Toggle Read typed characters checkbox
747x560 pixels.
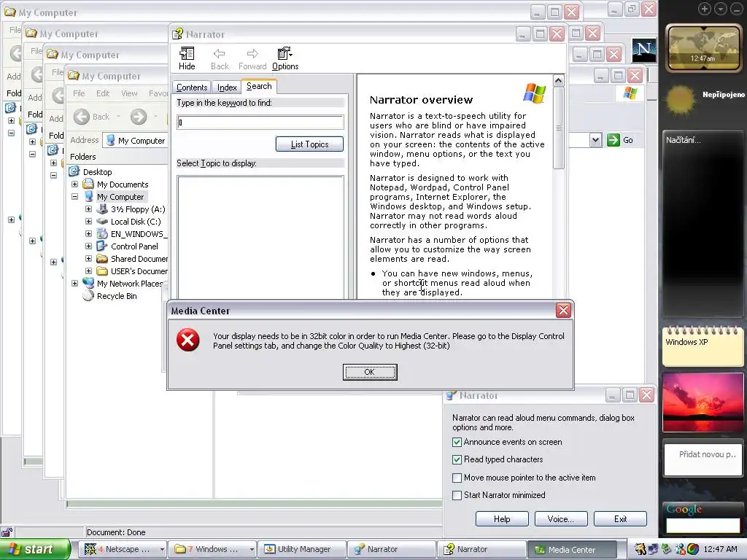[457, 459]
